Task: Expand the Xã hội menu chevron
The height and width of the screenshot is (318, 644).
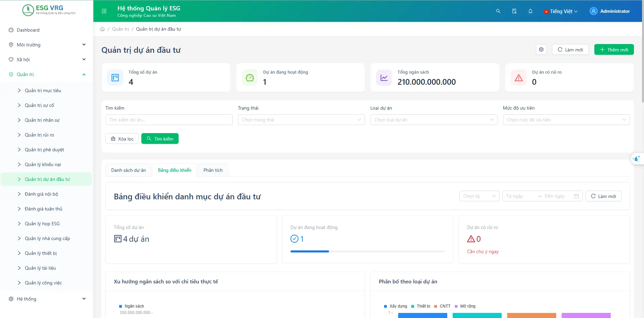Action: (x=84, y=59)
